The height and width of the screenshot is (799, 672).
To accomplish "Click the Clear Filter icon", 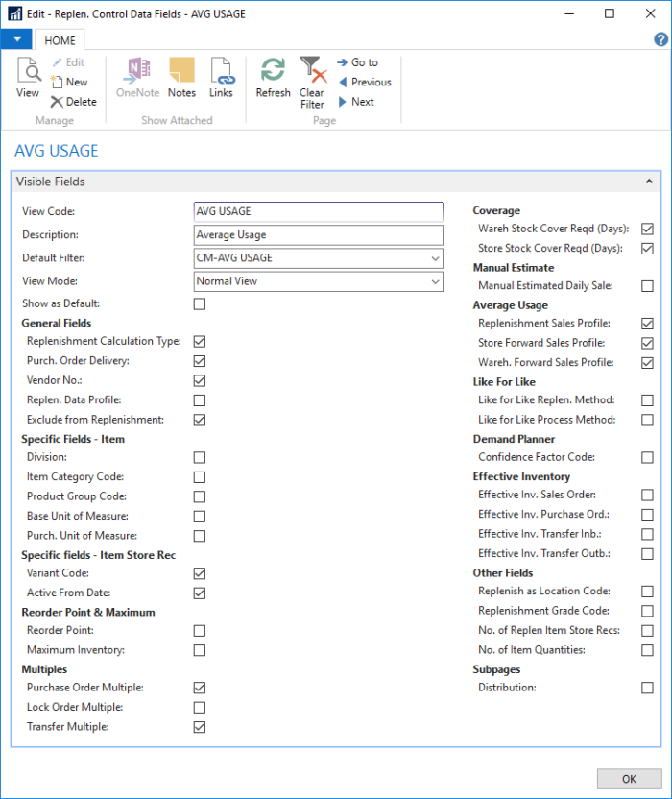I will pyautogui.click(x=312, y=82).
